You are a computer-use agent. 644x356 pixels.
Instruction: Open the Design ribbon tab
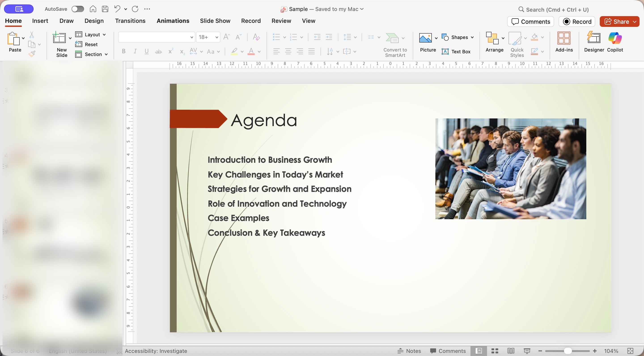point(94,21)
